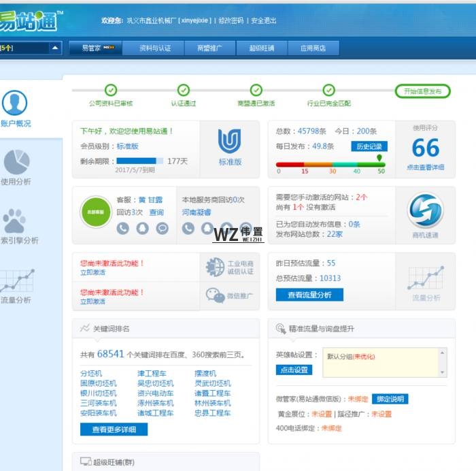476x471 pixels.
Task: Click keyword 津工程车
Action: pos(152,373)
